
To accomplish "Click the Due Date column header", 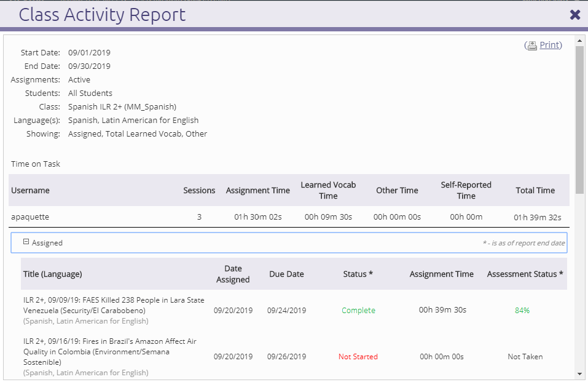I will [x=286, y=274].
